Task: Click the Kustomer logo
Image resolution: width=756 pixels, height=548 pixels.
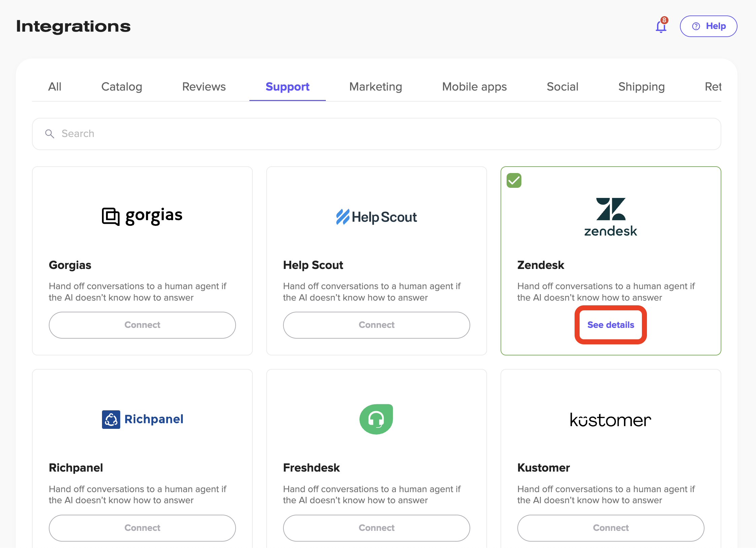Action: 611,420
